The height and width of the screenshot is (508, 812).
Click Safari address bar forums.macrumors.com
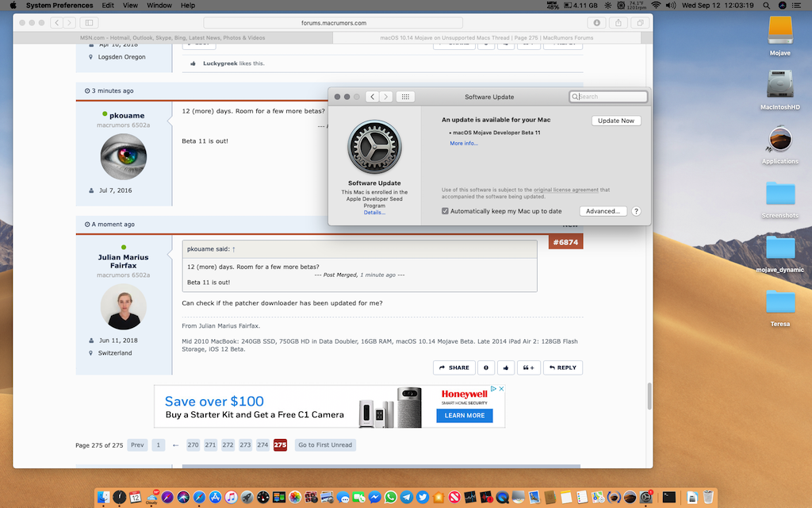click(333, 23)
